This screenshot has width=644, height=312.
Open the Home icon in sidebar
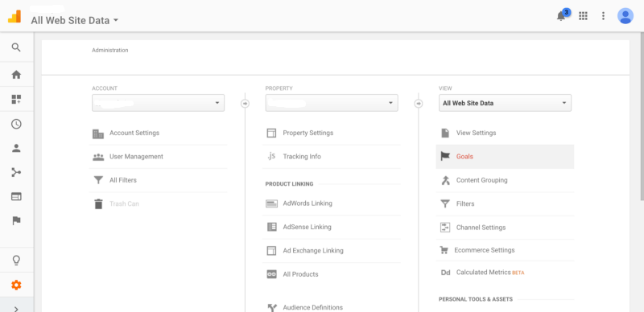[16, 75]
